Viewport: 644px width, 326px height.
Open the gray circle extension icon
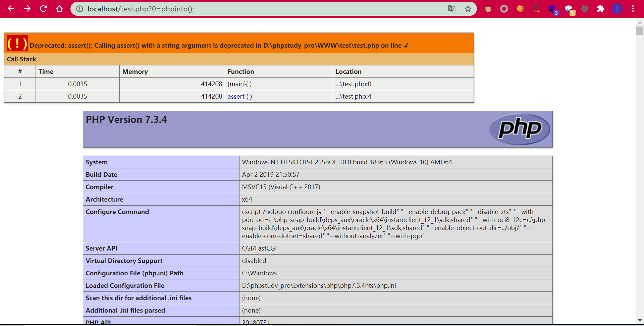click(x=504, y=9)
